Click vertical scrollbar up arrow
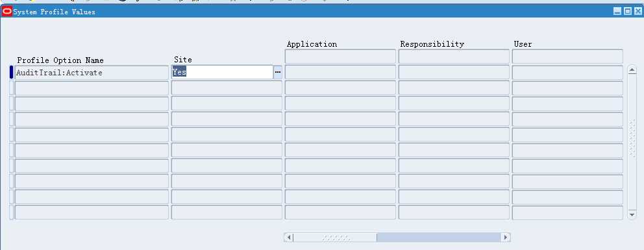 [632, 70]
